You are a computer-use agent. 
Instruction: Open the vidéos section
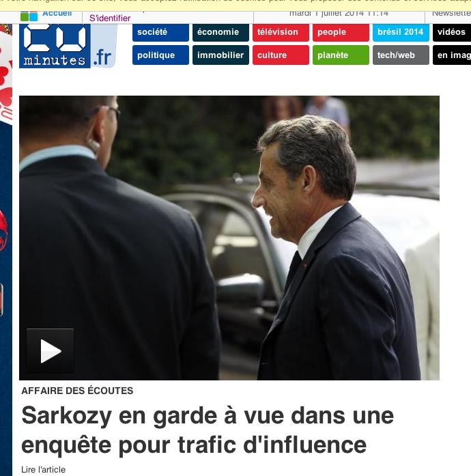tap(452, 33)
